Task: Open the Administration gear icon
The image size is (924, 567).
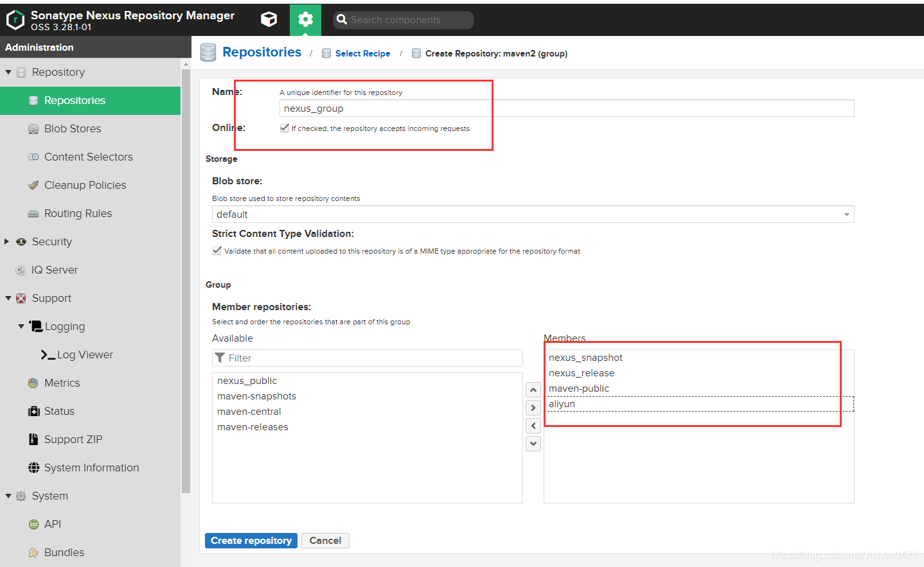Action: [x=305, y=19]
